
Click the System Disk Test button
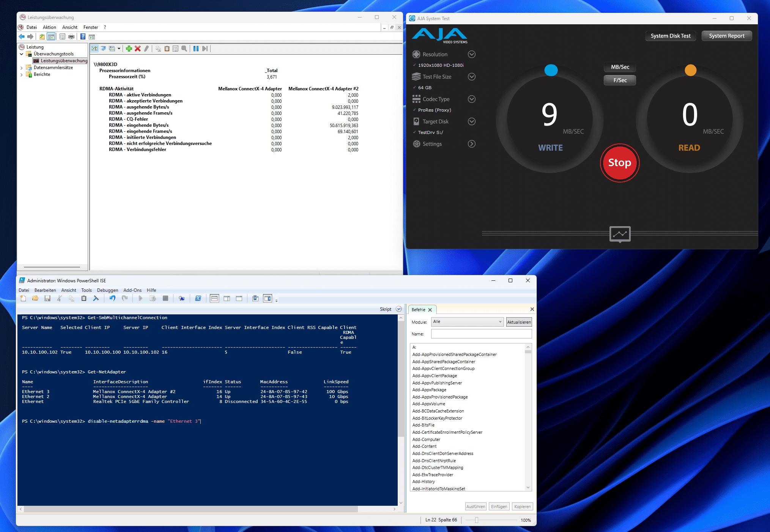(x=671, y=36)
